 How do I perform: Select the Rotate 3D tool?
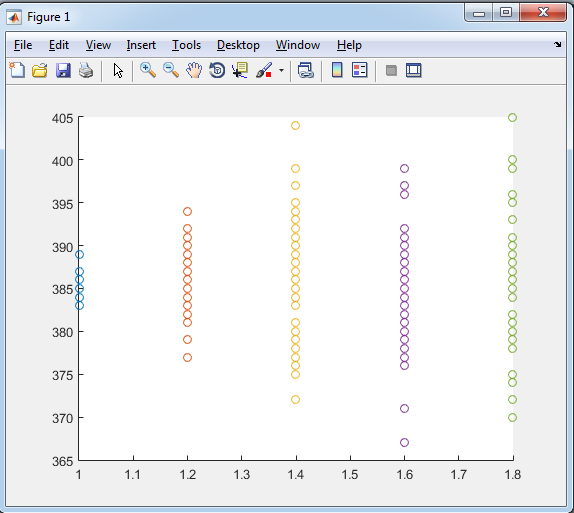click(217, 70)
